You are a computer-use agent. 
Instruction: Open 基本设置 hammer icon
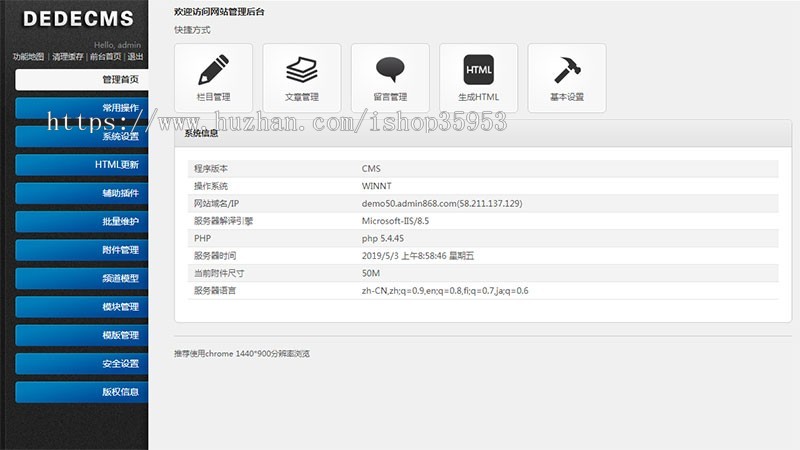(x=566, y=71)
